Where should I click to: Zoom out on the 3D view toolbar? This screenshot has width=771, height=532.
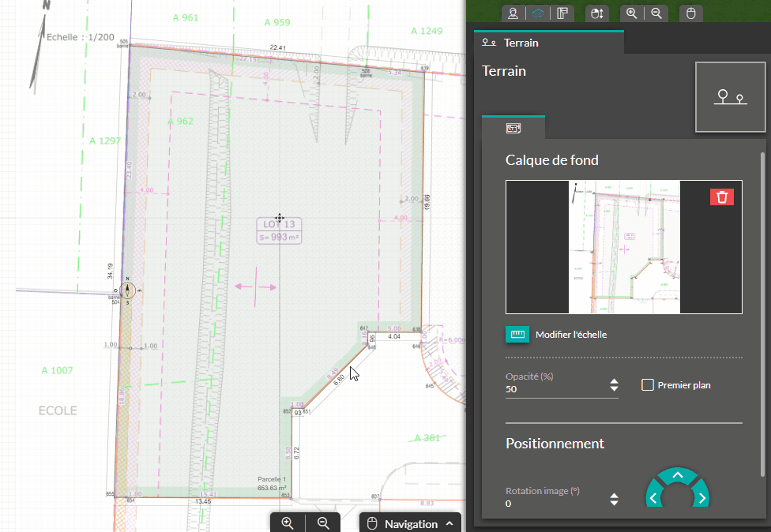coord(656,13)
